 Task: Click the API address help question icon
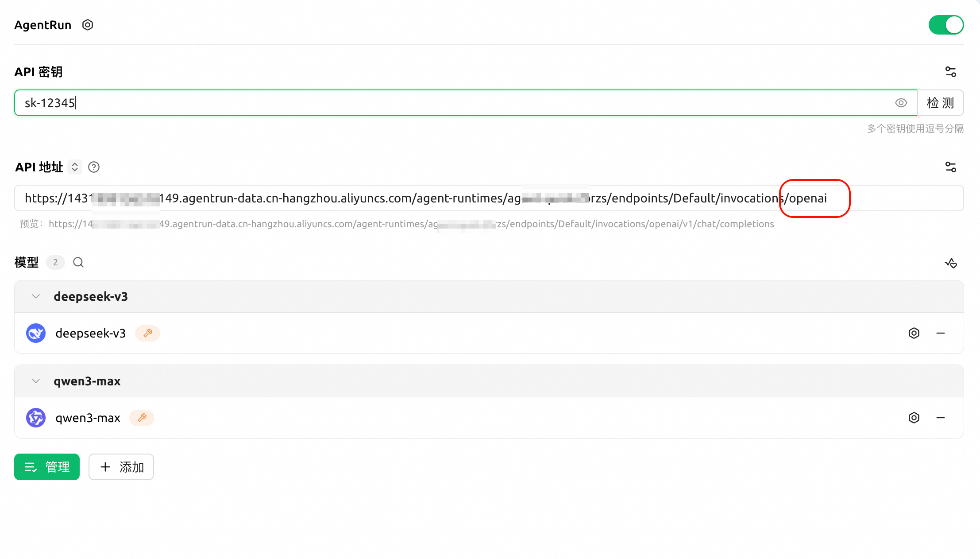point(94,167)
